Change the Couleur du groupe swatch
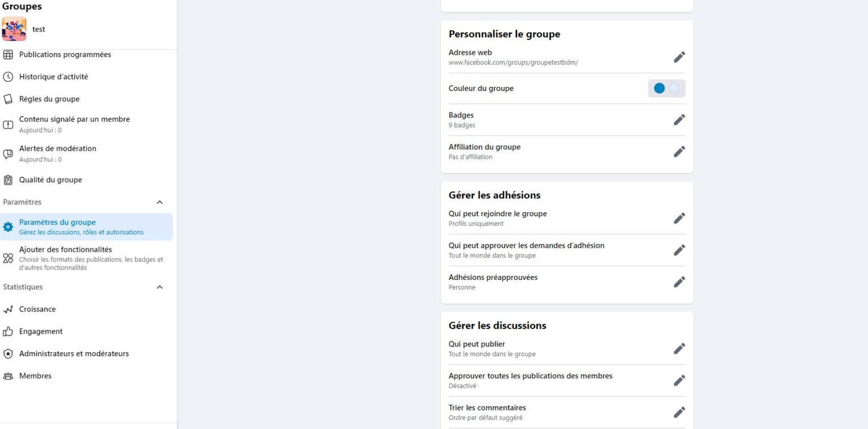Image resolution: width=868 pixels, height=429 pixels. point(667,88)
